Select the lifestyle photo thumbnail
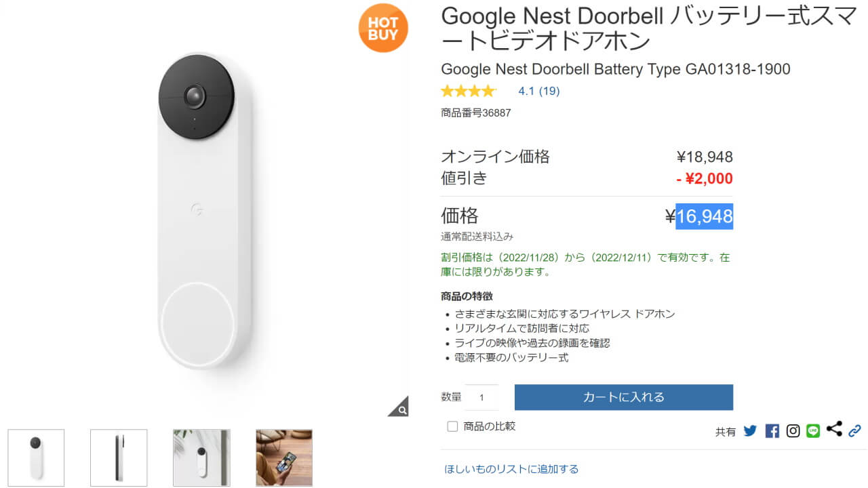The height and width of the screenshot is (488, 868). tap(283, 457)
